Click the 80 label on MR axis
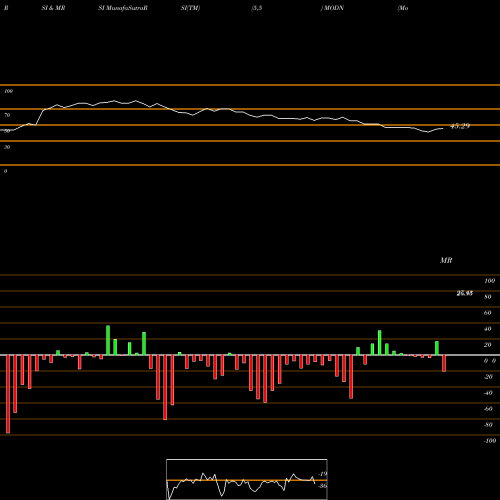Viewport: 500px width, 500px height. click(x=488, y=297)
